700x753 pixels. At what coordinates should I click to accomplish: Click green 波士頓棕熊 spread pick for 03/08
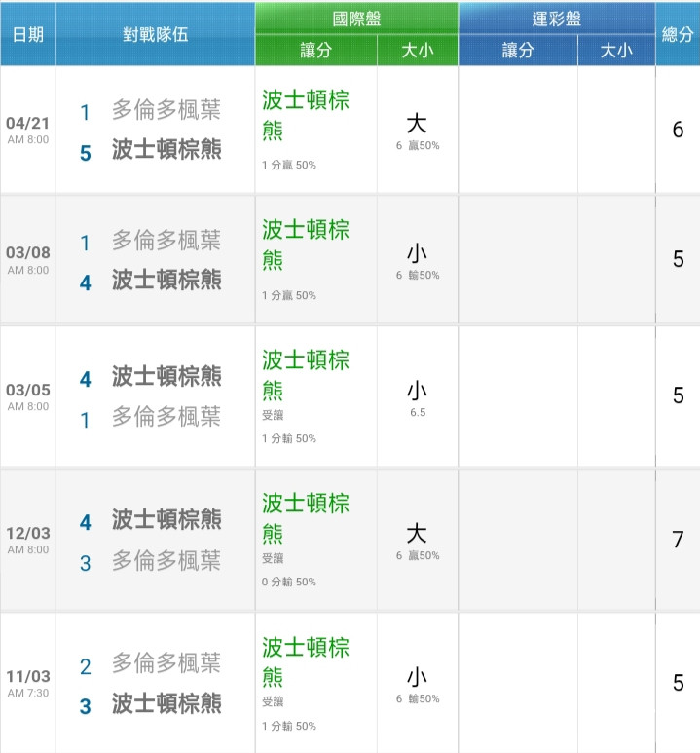pyautogui.click(x=306, y=245)
